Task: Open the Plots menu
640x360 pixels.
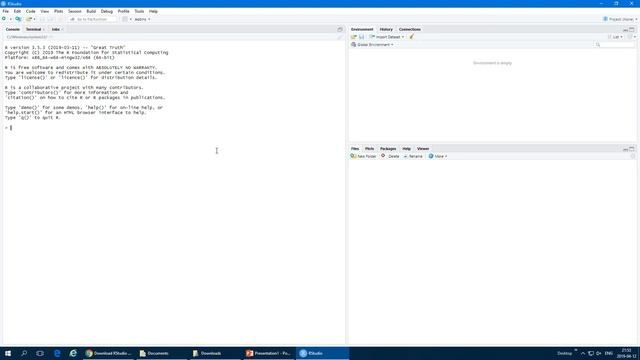Action: (x=59, y=11)
